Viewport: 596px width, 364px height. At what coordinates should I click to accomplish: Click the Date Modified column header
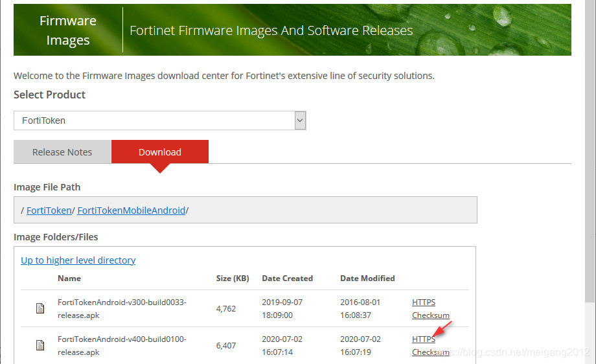pos(367,278)
